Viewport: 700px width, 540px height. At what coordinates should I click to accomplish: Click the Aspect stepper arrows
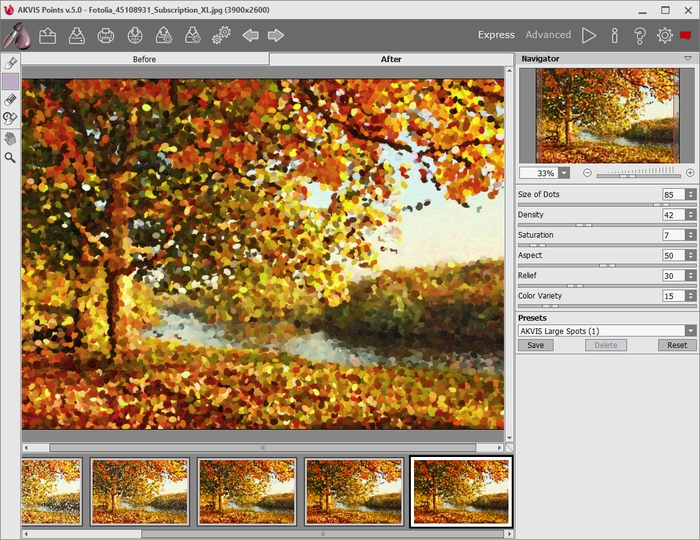point(691,255)
